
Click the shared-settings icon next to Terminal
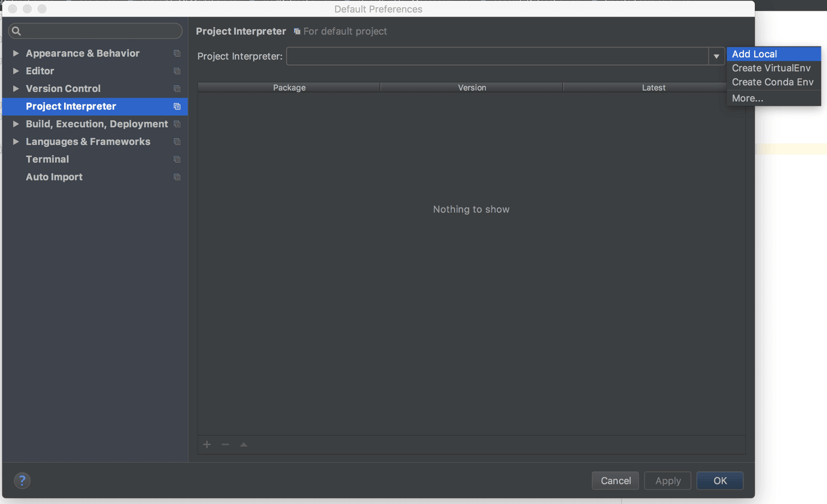(177, 159)
